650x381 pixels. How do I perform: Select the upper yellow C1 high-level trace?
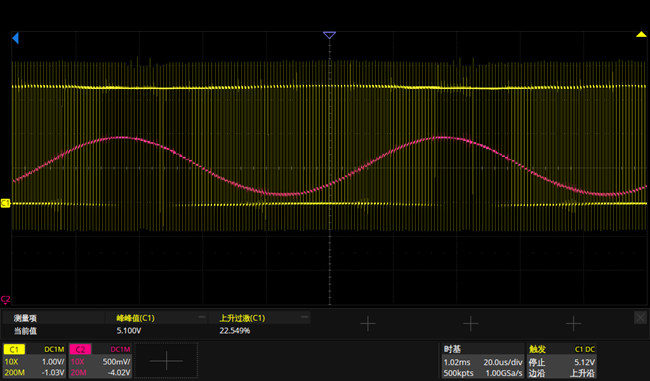click(x=329, y=87)
